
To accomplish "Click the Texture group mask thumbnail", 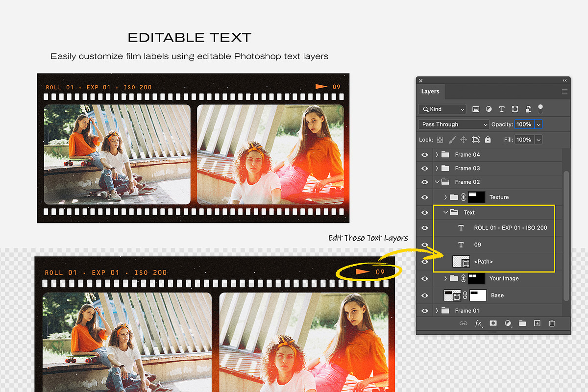I will pos(476,197).
